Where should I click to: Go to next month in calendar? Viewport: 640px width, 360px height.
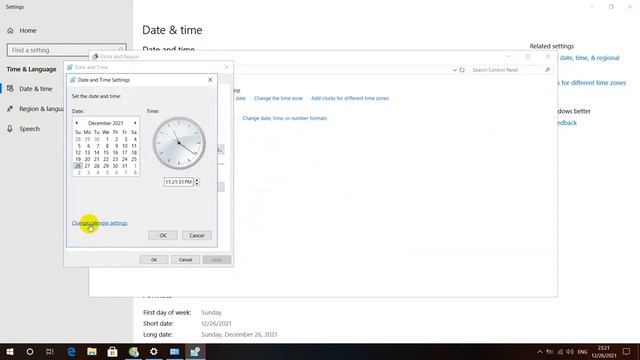(x=135, y=123)
